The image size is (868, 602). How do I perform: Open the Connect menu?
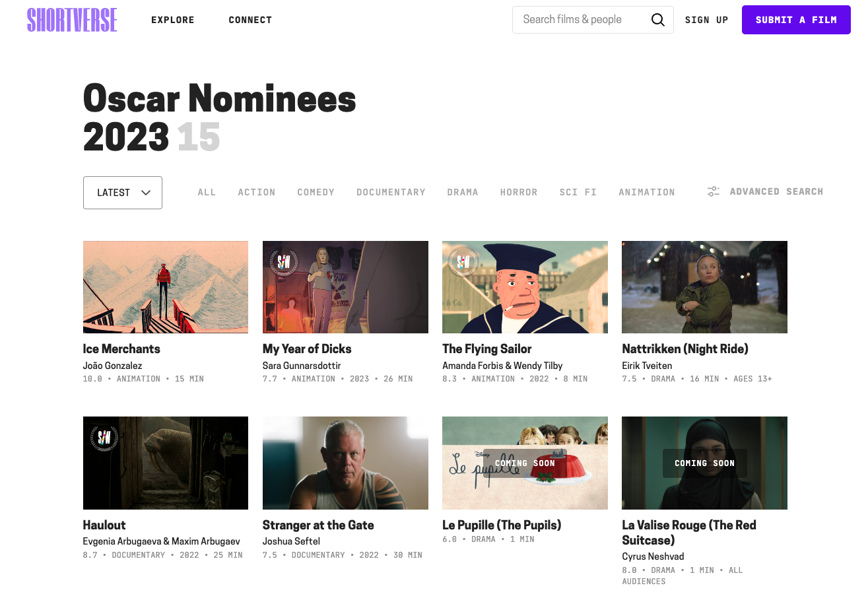point(250,20)
